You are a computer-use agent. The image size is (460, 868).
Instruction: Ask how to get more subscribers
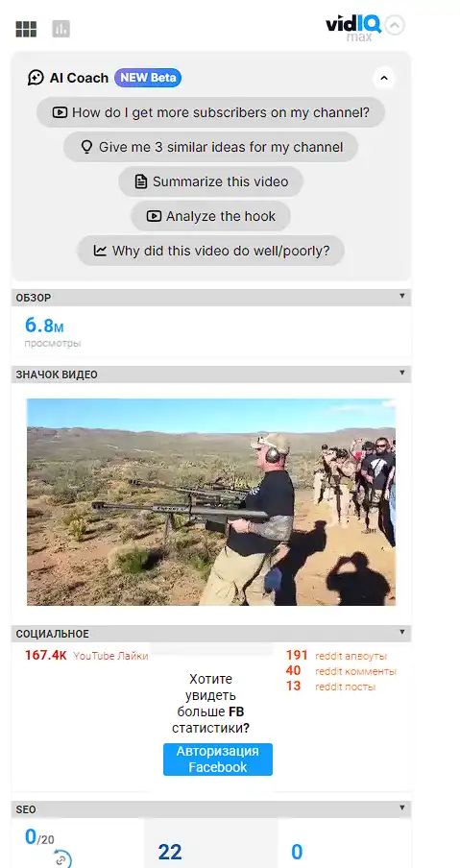coord(211,112)
